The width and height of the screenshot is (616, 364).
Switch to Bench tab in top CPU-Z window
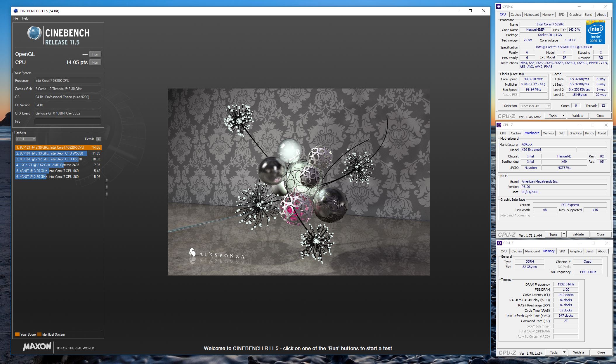point(589,15)
